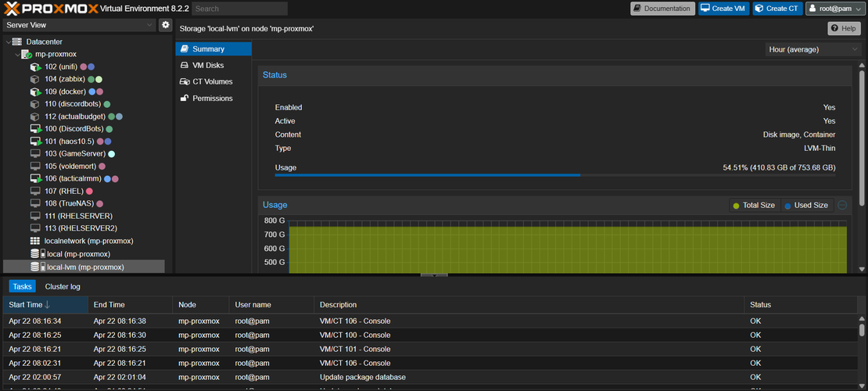This screenshot has height=391, width=868.
Task: Select the task starting Apr 22 08:16:34
Action: click(430, 321)
